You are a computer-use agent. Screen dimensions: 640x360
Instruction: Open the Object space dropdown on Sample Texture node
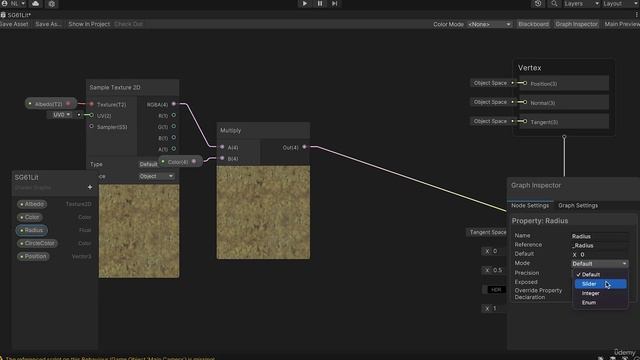coord(156,176)
